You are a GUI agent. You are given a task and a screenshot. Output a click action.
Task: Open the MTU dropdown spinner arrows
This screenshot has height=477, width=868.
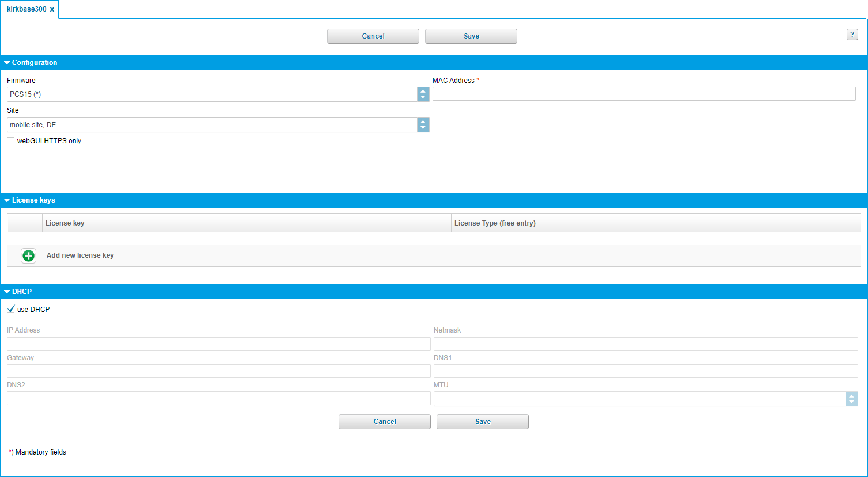[852, 399]
